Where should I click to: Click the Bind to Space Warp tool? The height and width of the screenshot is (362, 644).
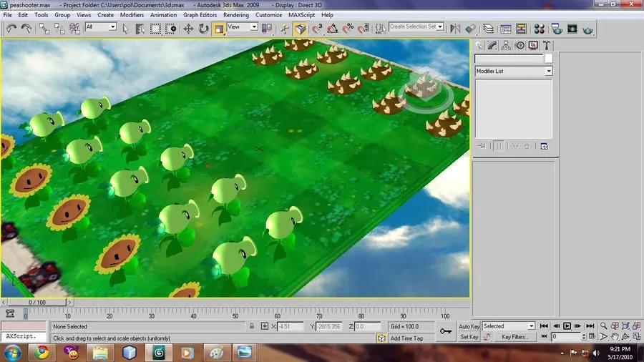[74, 29]
